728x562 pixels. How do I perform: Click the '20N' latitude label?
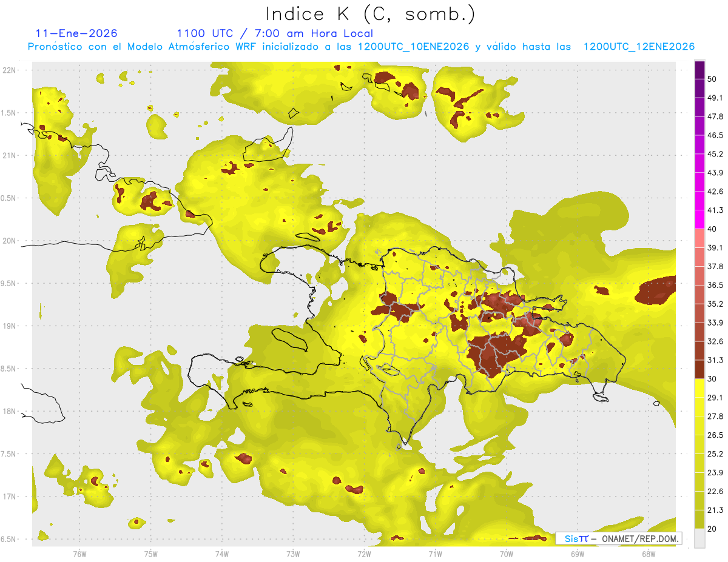10,241
